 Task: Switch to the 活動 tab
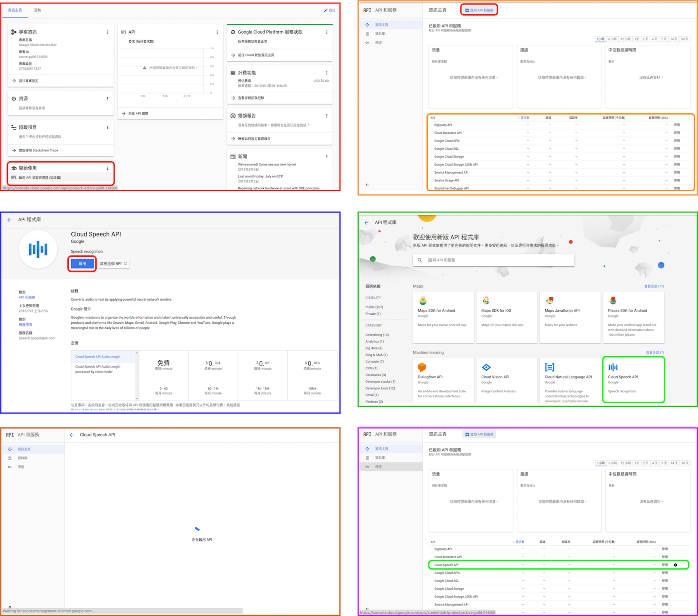click(37, 10)
